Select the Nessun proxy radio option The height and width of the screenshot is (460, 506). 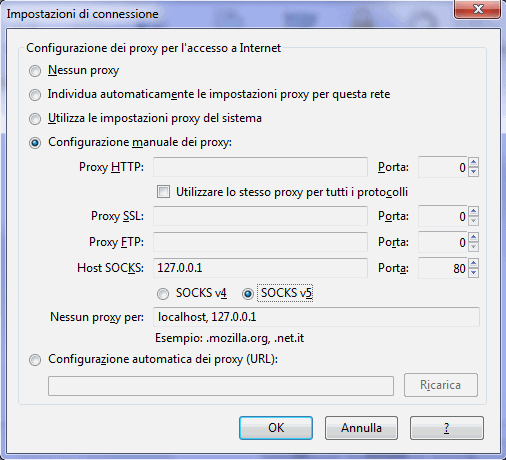(35, 71)
